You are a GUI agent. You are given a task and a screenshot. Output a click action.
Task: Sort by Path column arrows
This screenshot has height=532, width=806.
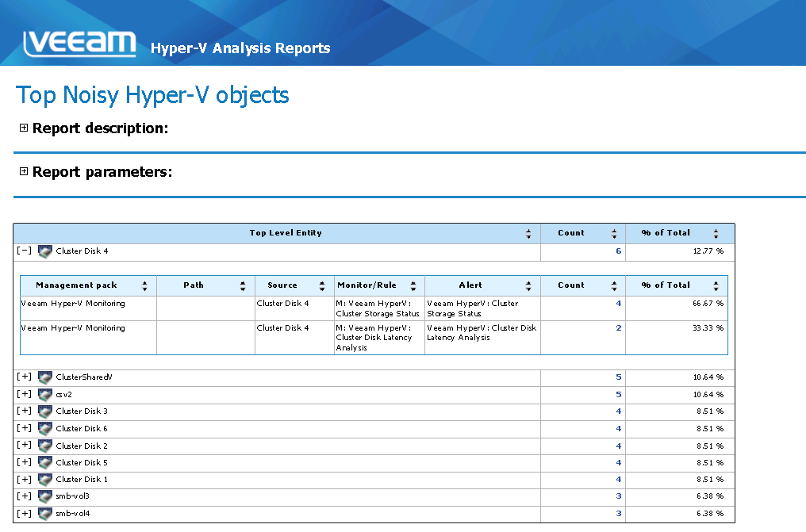coord(243,286)
